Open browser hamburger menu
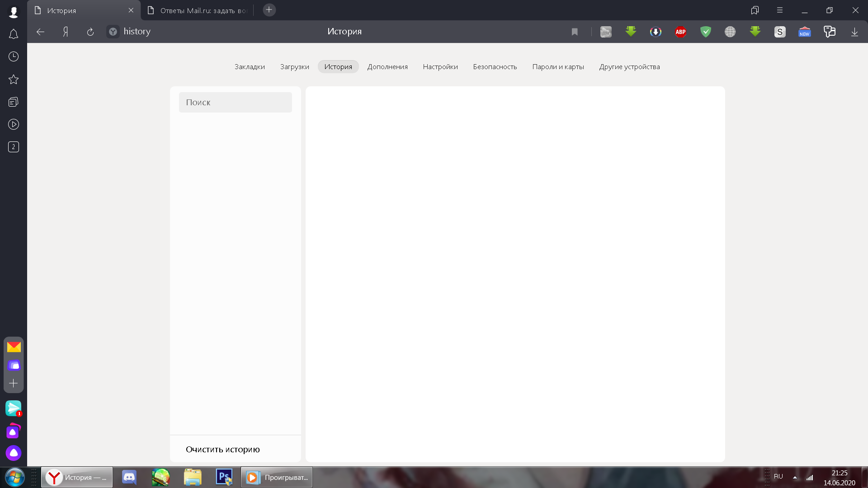 pyautogui.click(x=780, y=10)
